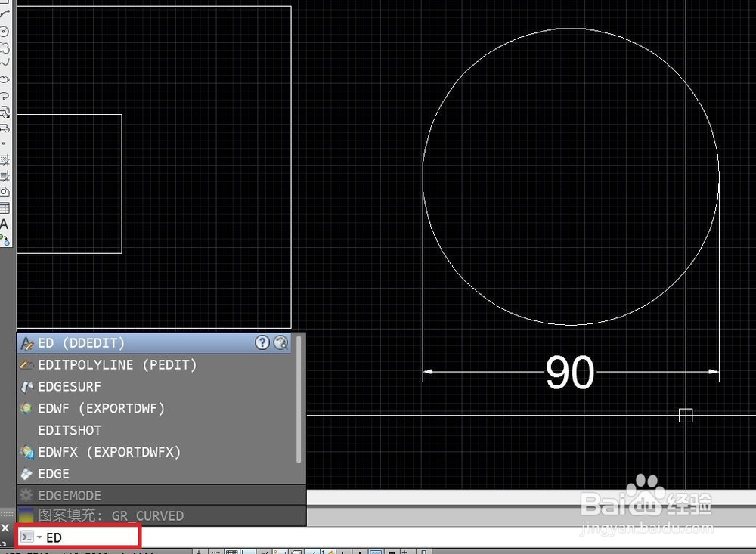Close the command line window
The height and width of the screenshot is (554, 756).
click(x=5, y=528)
